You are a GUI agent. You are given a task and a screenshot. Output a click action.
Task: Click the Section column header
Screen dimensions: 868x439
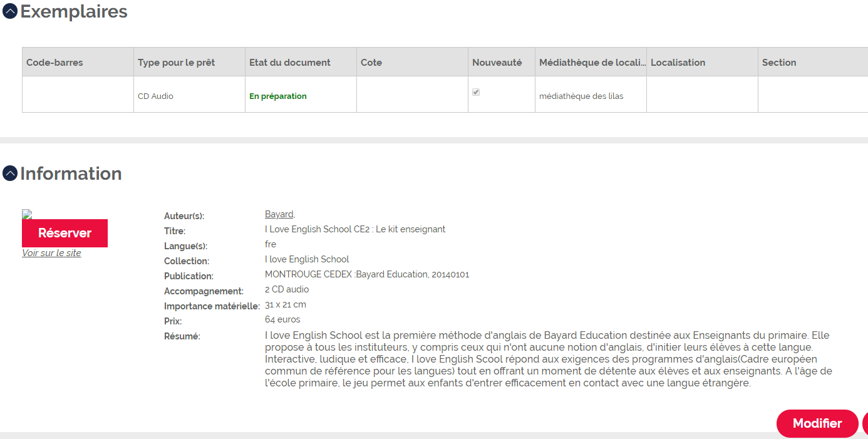coord(813,62)
